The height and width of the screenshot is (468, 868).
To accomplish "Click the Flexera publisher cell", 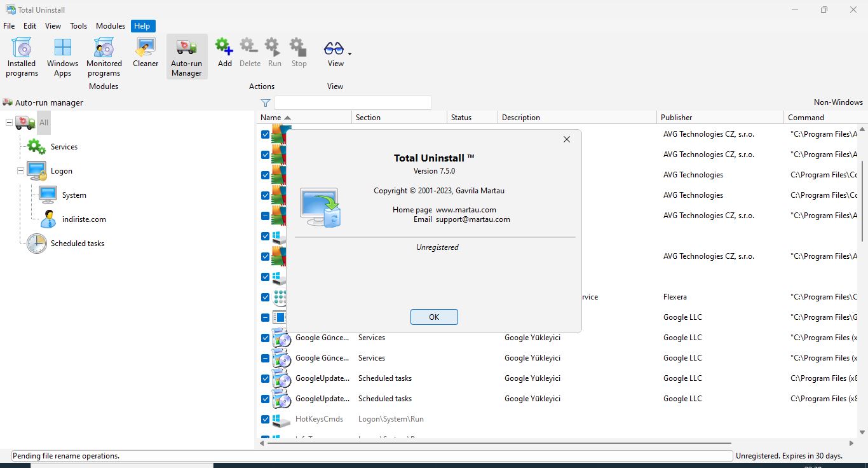I will (x=675, y=297).
